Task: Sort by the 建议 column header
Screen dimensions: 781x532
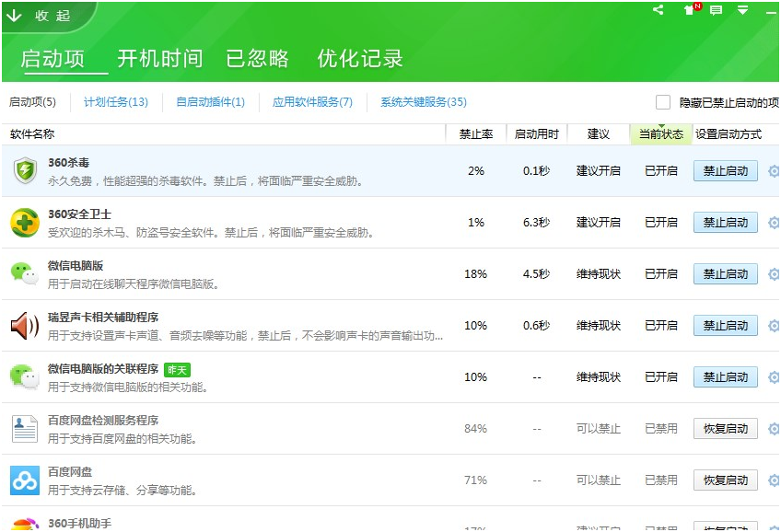Action: (599, 134)
